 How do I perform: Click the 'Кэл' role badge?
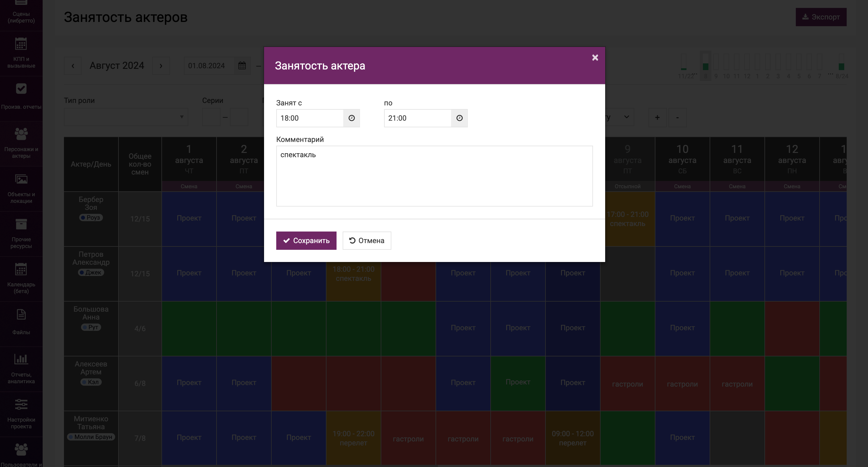(x=91, y=382)
